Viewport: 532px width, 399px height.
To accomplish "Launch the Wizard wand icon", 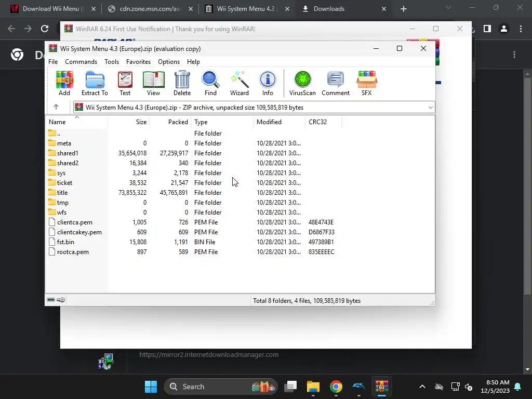I will pyautogui.click(x=240, y=84).
